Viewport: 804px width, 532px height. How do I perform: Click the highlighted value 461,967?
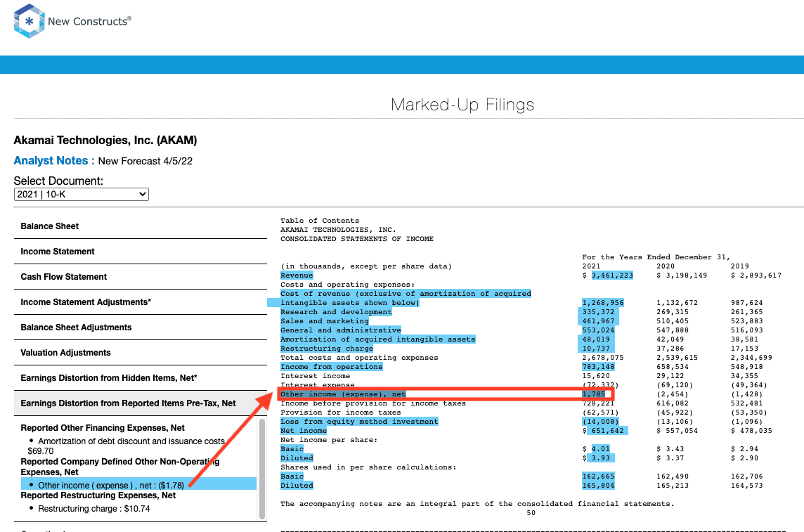598,321
